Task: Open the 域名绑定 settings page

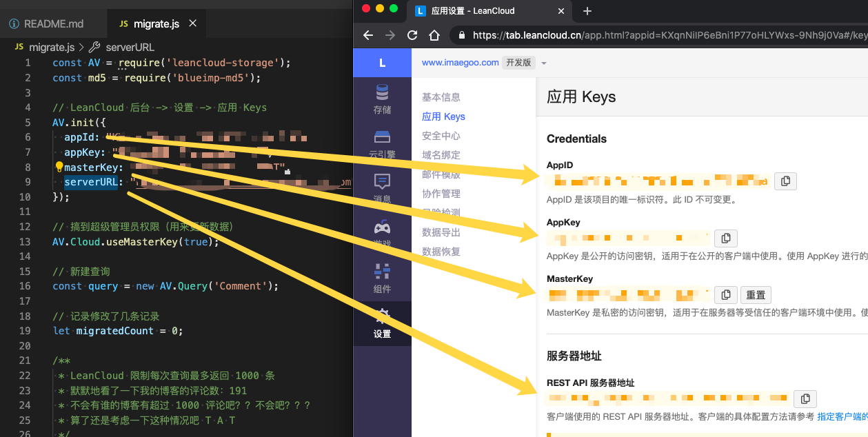Action: point(441,155)
